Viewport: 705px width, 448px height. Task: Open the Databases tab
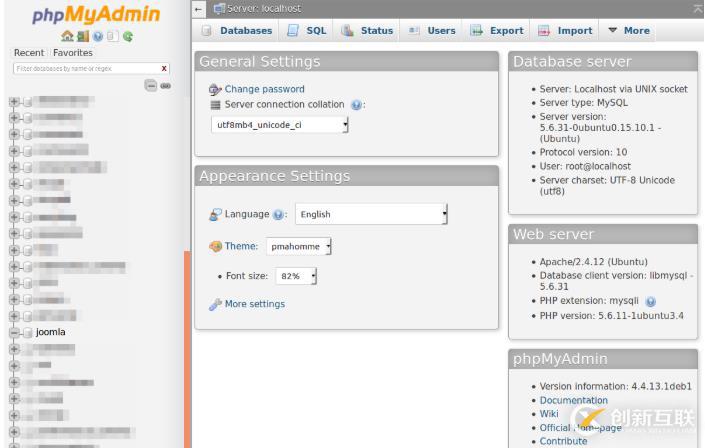(x=237, y=31)
